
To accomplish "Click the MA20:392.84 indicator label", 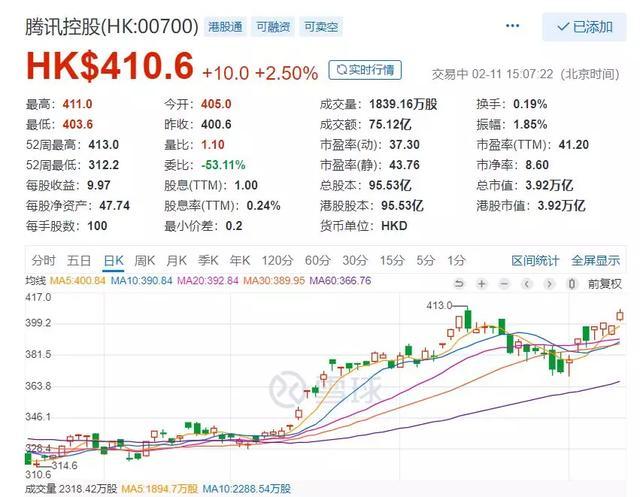I will (208, 281).
